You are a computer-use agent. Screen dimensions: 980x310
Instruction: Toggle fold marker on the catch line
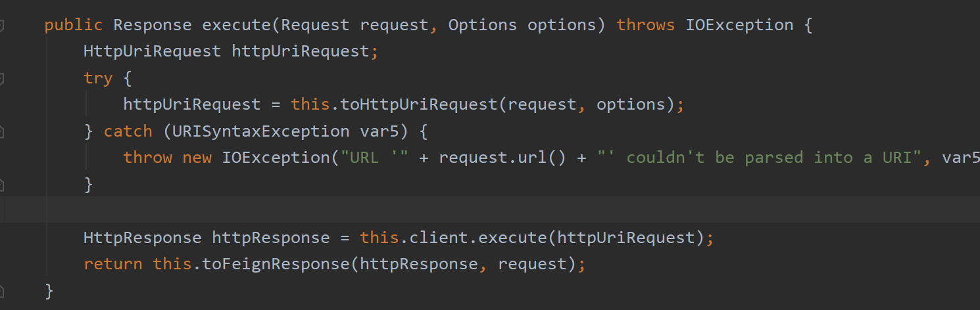tap(2, 131)
